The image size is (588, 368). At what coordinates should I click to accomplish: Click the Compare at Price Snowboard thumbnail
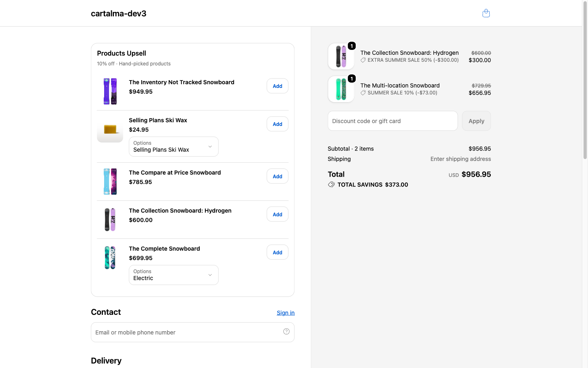click(x=110, y=182)
